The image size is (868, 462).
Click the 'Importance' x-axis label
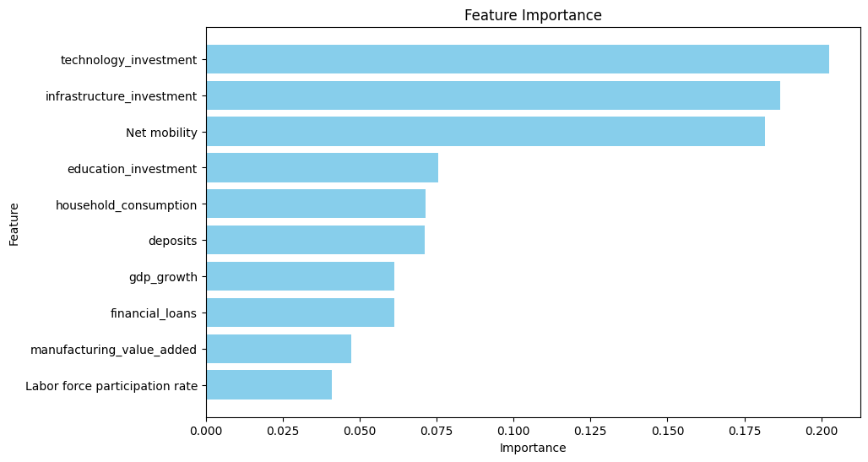pyautogui.click(x=533, y=448)
